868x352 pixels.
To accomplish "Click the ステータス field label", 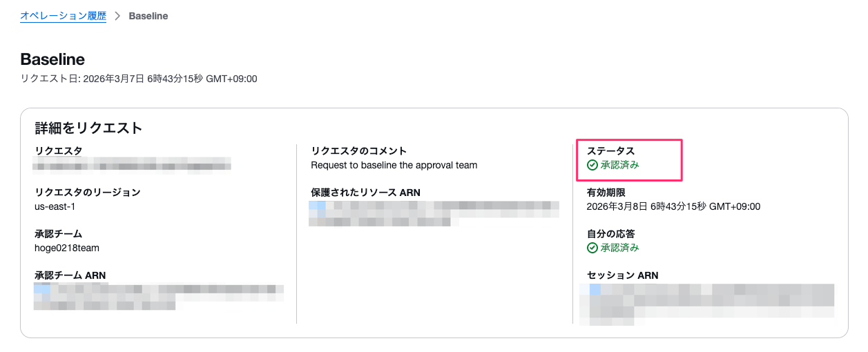I will 610,151.
